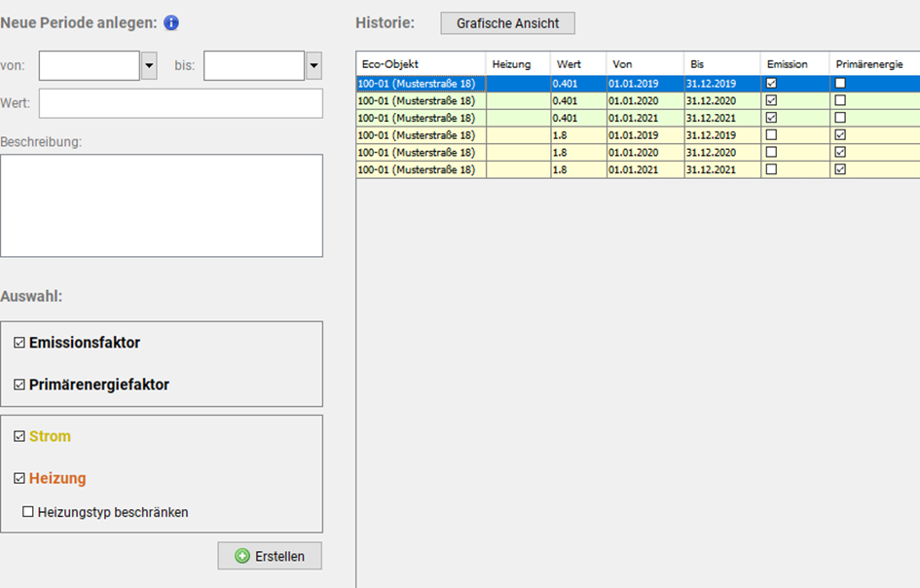Screen dimensions: 920x588
Task: Focus the Wert input field
Action: (180, 103)
